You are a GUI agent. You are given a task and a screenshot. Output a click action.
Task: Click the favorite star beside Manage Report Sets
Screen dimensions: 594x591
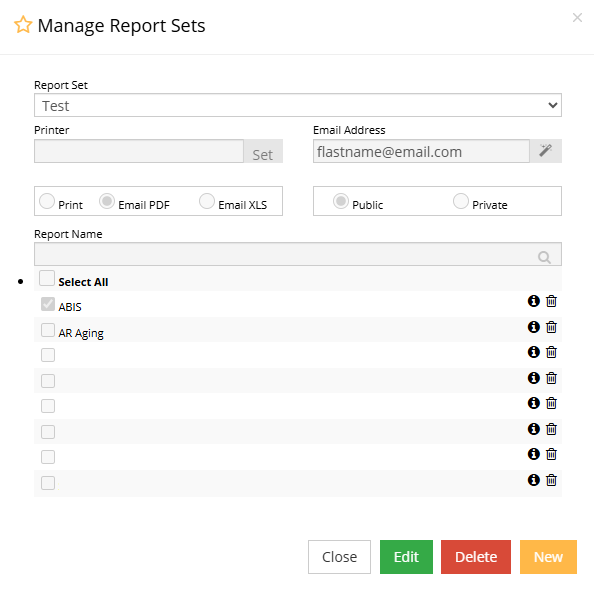click(23, 25)
